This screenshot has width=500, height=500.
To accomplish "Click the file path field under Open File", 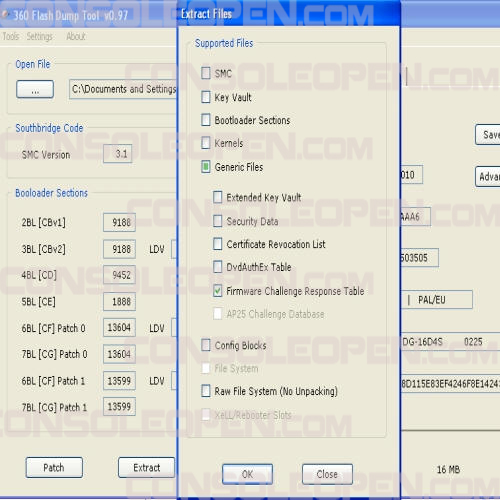I will pos(123,89).
